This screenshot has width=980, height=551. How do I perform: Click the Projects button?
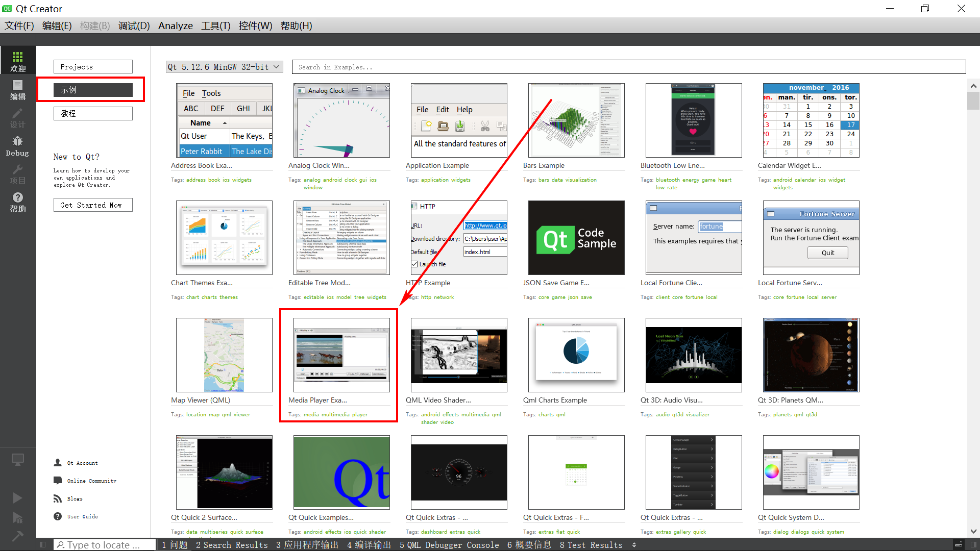(x=93, y=67)
